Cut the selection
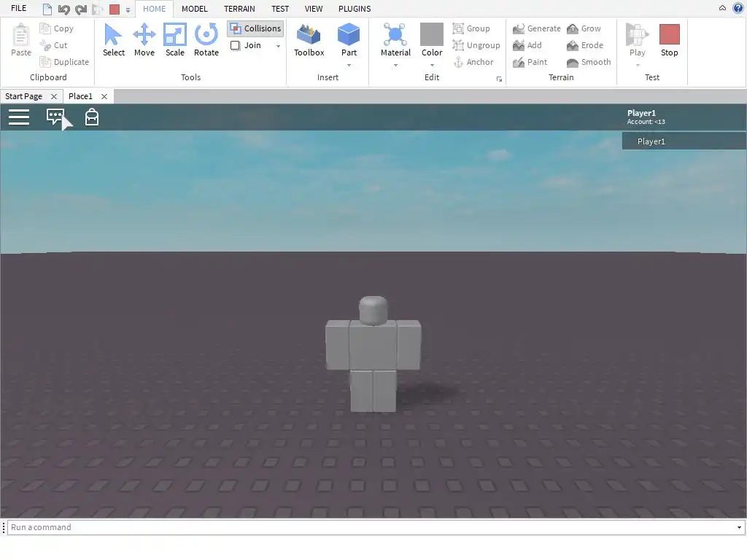747x560 pixels. [53, 45]
